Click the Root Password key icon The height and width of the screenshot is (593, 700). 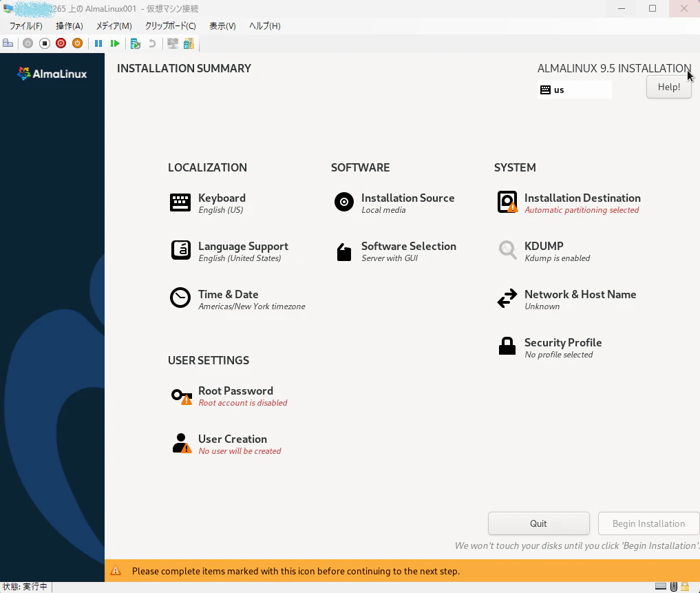pos(181,396)
